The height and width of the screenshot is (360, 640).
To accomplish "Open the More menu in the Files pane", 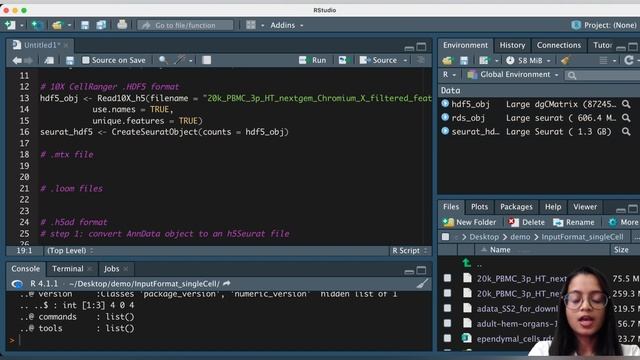I will coord(623,222).
